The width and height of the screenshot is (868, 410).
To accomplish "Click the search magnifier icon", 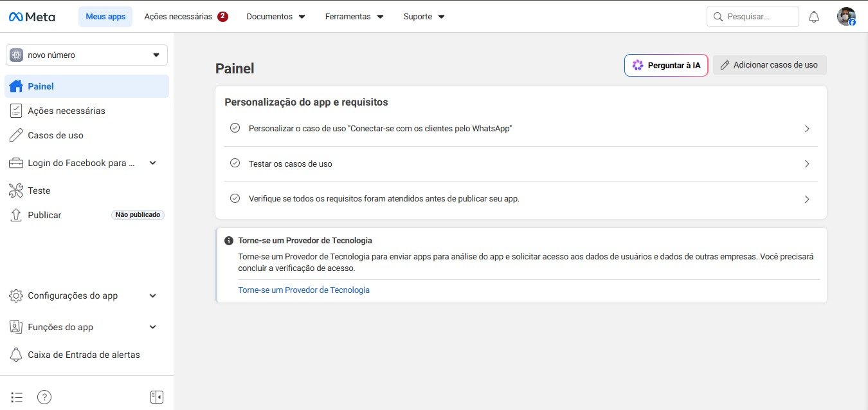I will pos(718,17).
